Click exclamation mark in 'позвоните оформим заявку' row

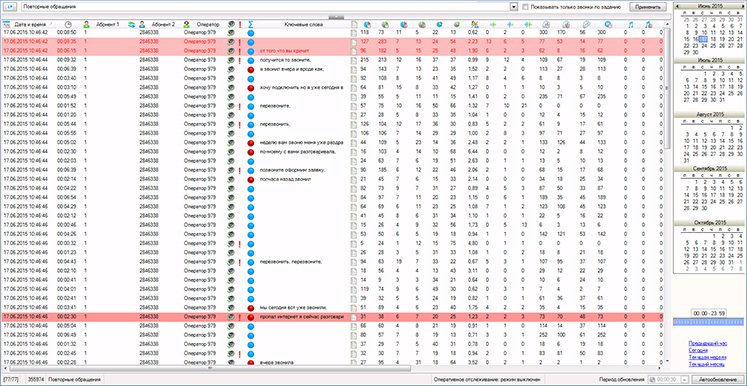[240, 170]
